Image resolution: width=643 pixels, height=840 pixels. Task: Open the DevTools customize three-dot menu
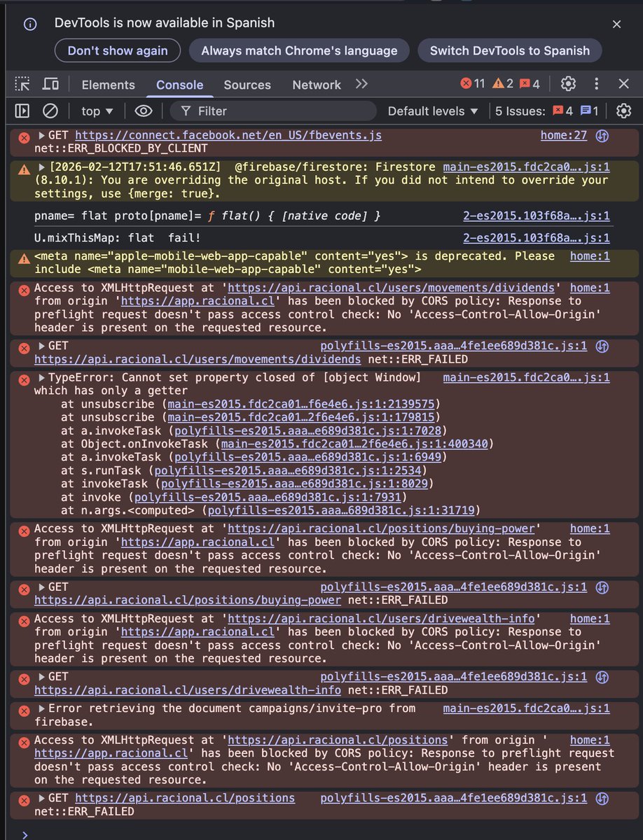597,84
